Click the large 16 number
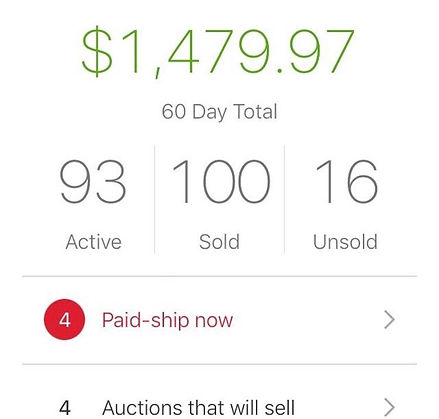Screen dimensions: 439x419 tap(347, 182)
